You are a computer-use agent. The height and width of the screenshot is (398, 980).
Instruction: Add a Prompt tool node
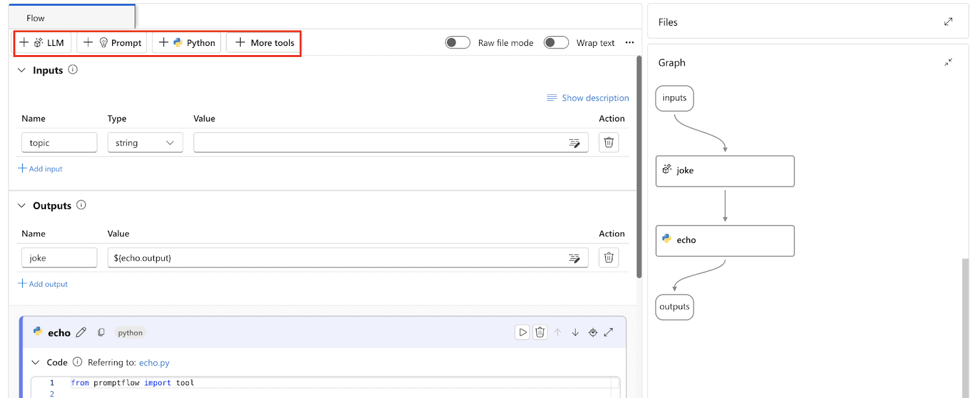click(x=112, y=42)
